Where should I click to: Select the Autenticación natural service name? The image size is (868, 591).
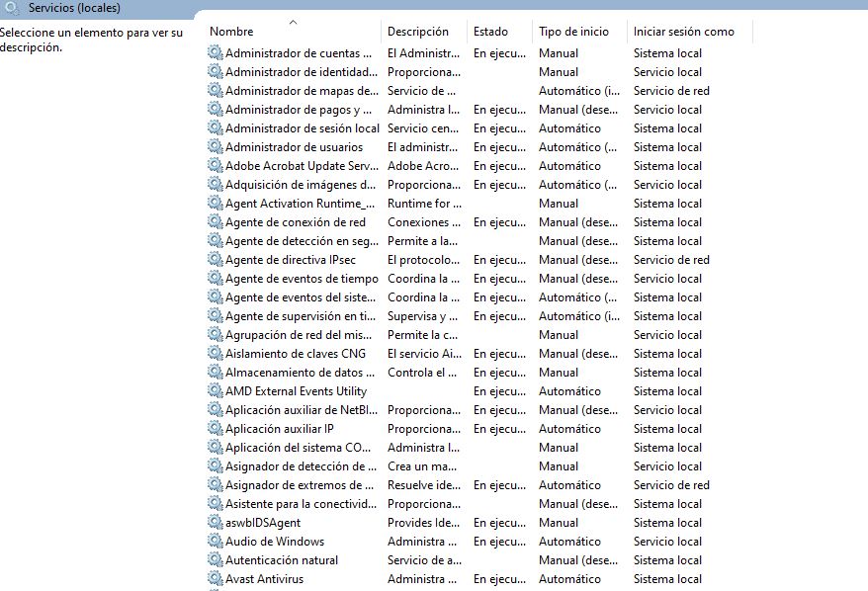point(281,560)
